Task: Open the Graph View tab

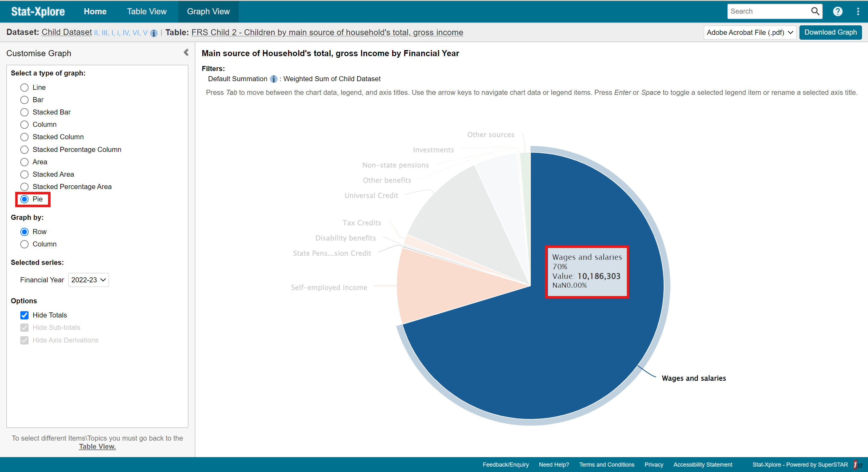Action: click(x=208, y=11)
